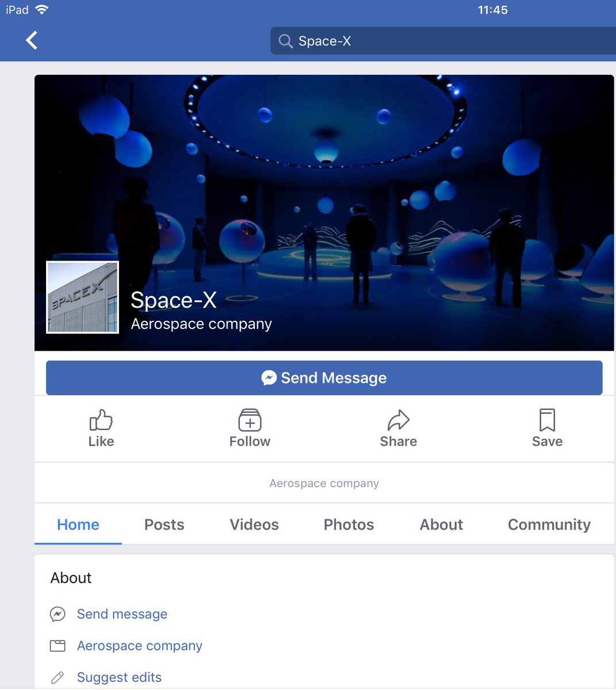Click the About section heading

point(71,578)
